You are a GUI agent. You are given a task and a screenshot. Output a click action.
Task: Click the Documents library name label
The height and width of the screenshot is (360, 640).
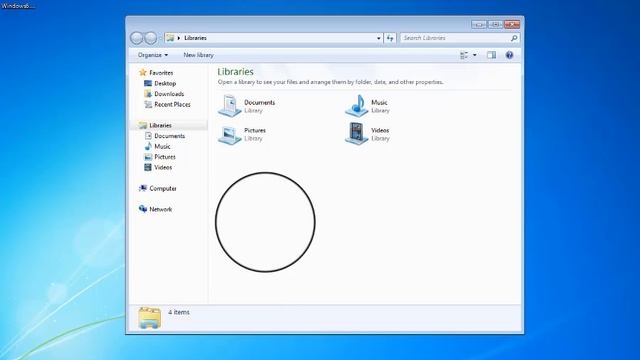point(259,102)
